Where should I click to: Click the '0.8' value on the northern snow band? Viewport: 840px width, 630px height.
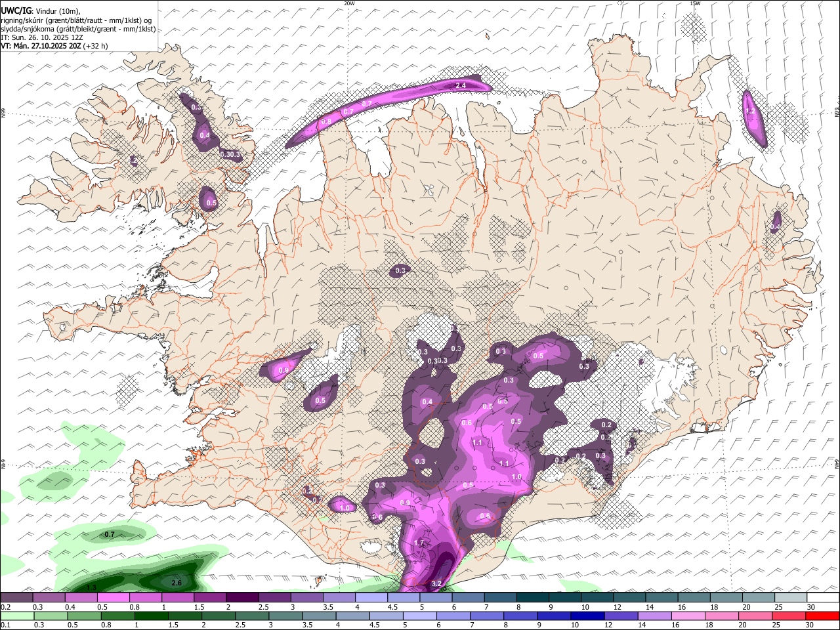click(326, 121)
